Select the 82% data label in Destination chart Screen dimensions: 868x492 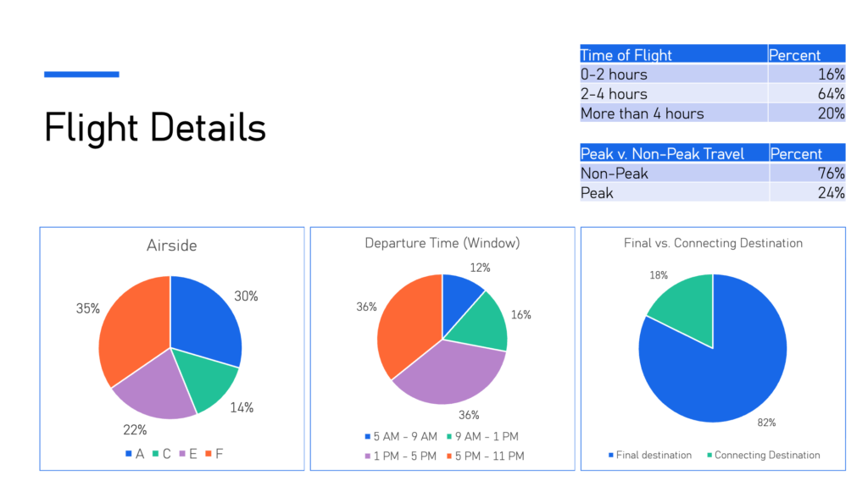(766, 423)
